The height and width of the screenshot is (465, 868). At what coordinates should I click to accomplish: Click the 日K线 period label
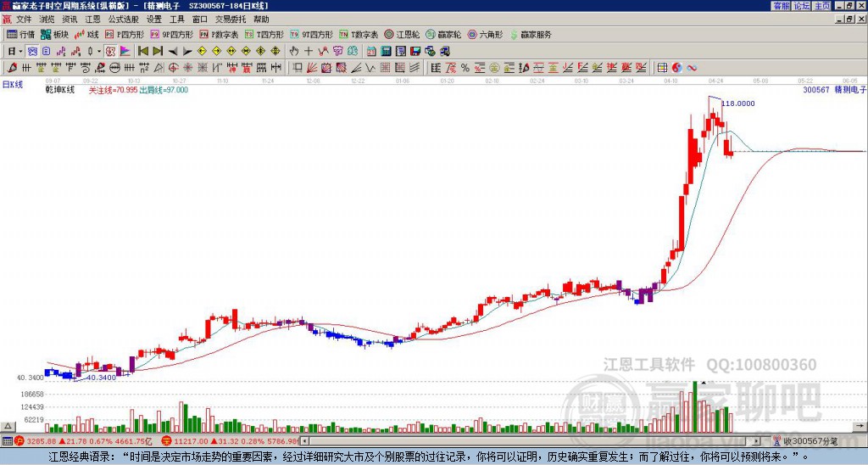click(12, 85)
